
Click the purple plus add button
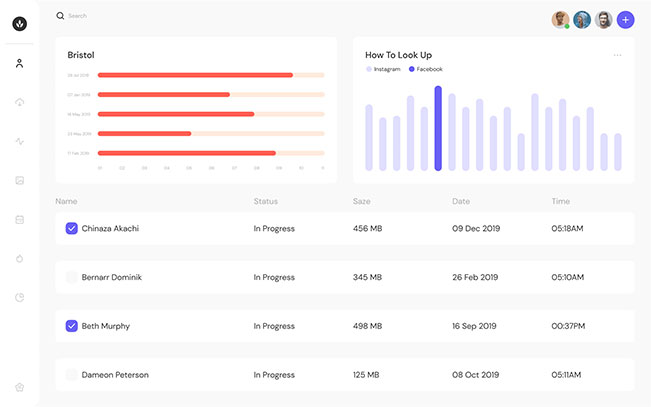[x=626, y=20]
